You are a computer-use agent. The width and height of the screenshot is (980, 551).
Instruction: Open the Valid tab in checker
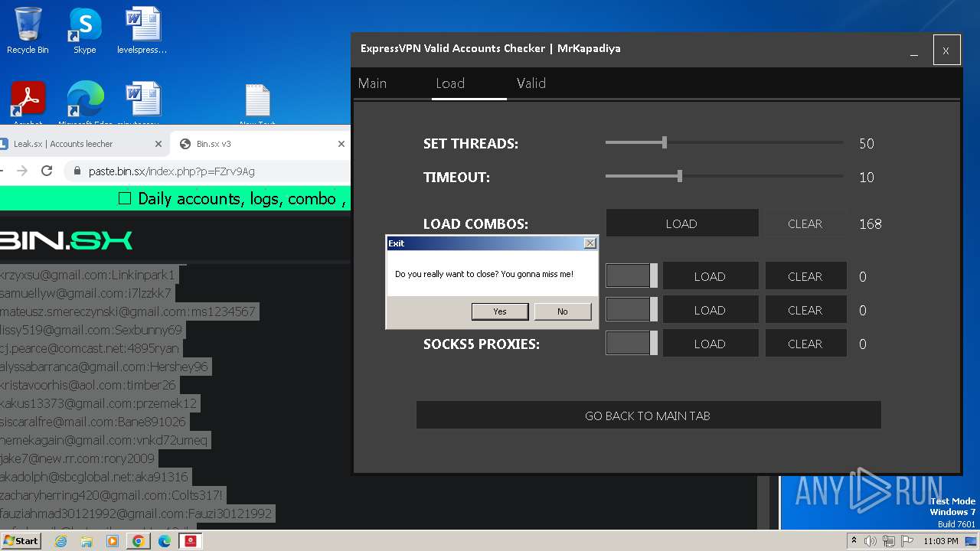point(531,83)
